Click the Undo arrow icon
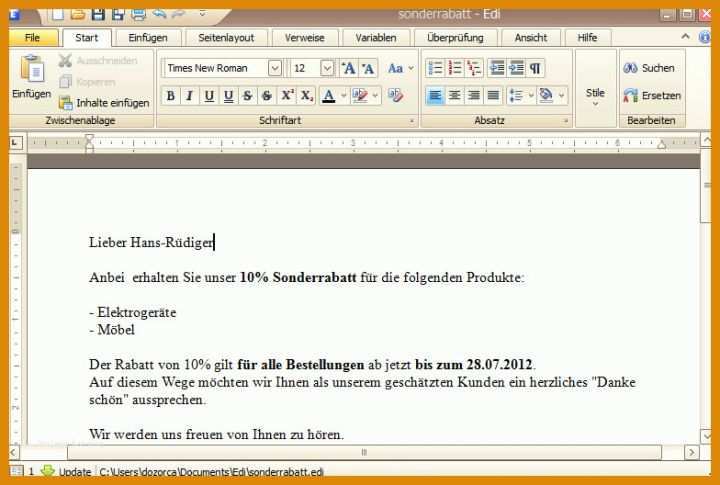720x485 pixels. coord(159,13)
